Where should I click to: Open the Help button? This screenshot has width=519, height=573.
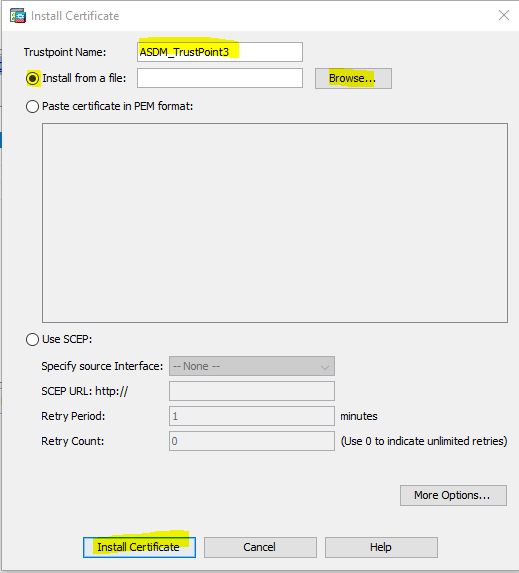[x=381, y=547]
